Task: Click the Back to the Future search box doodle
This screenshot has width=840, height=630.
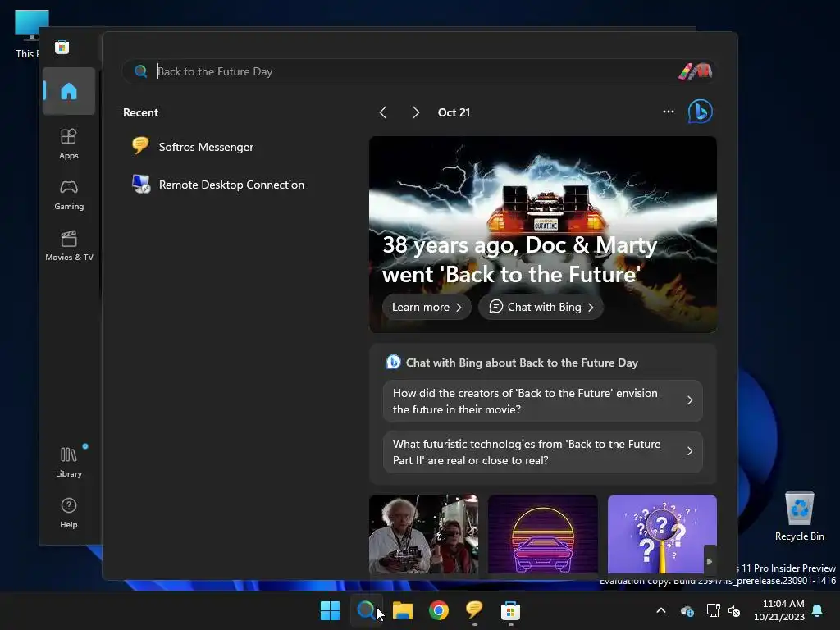Action: (696, 71)
